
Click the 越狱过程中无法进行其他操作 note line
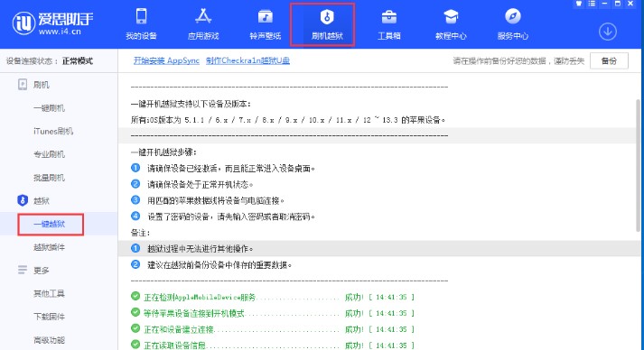click(200, 249)
